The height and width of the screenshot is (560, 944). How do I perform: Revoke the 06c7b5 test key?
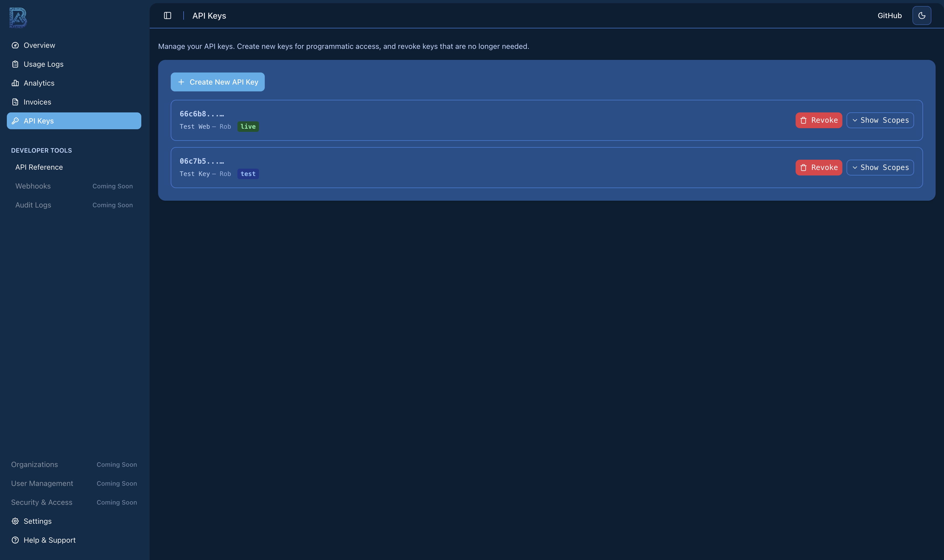coord(818,168)
